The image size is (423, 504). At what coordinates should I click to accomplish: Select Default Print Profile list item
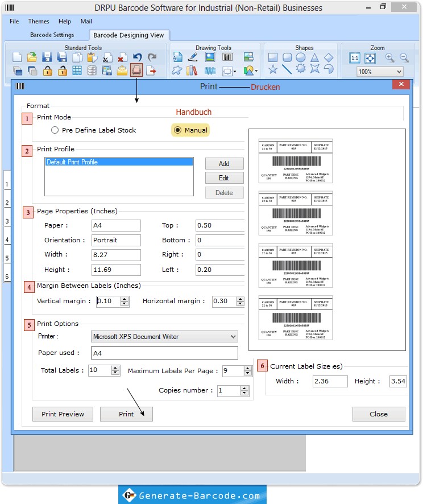coord(119,162)
